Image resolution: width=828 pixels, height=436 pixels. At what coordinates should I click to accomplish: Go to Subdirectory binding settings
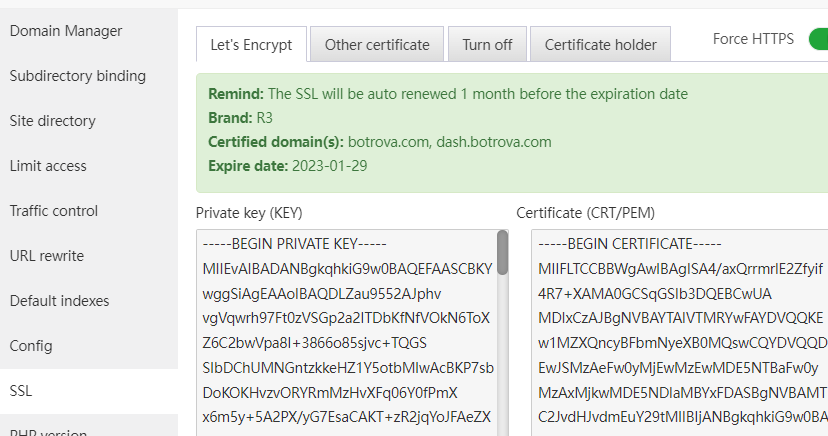coord(78,76)
